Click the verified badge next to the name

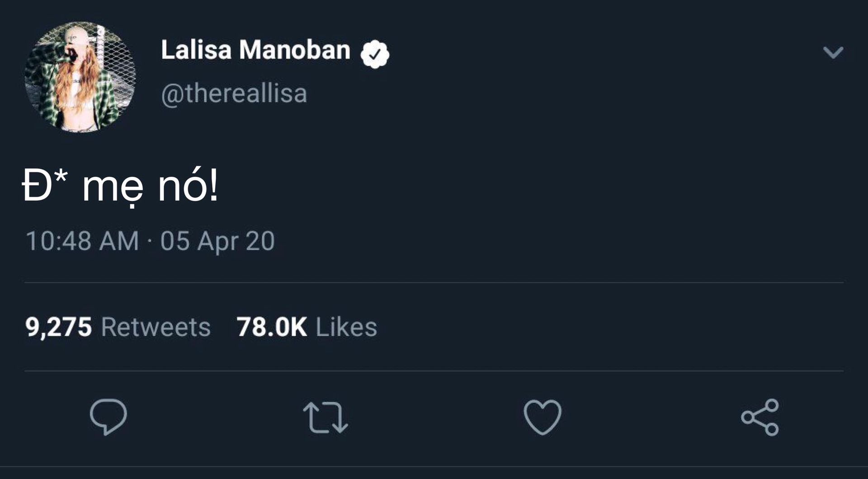(x=375, y=54)
